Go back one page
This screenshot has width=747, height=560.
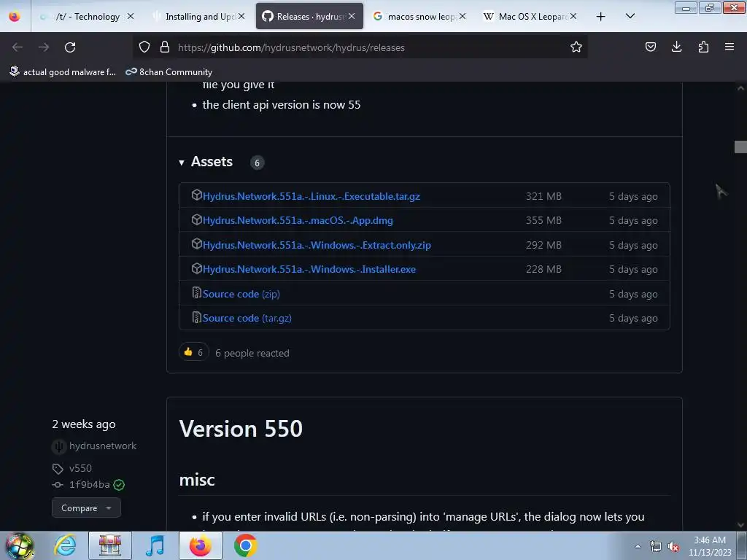pyautogui.click(x=18, y=47)
